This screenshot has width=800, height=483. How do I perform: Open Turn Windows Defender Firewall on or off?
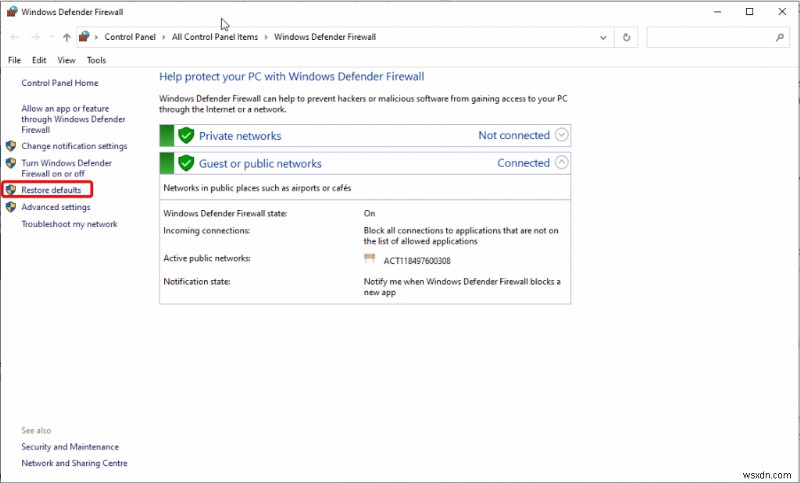tap(66, 168)
